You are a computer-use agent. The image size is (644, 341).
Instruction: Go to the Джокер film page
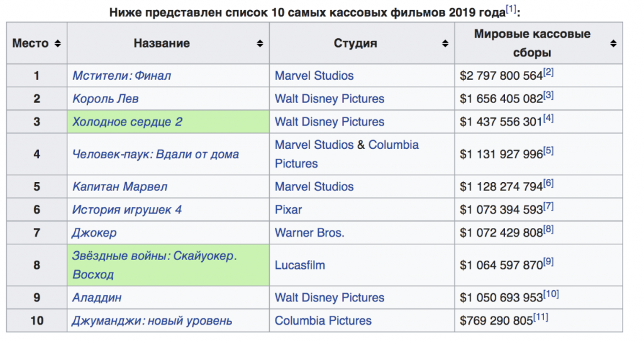tap(94, 233)
